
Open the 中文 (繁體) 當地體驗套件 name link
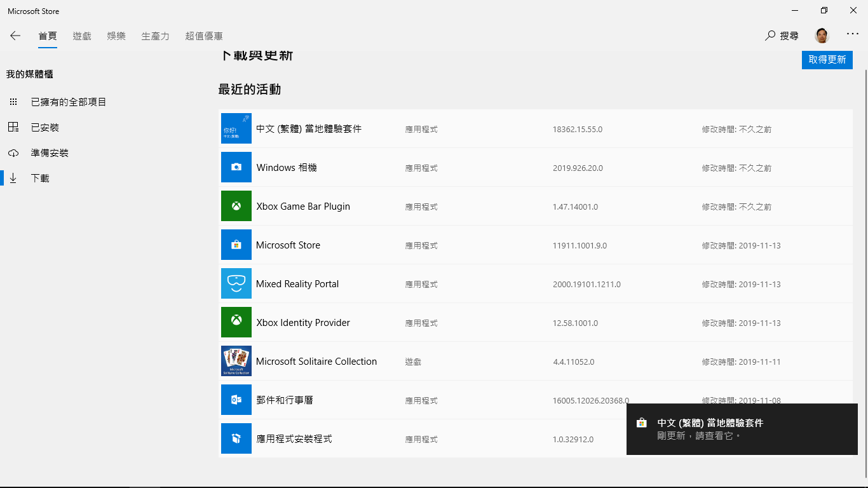pos(309,128)
